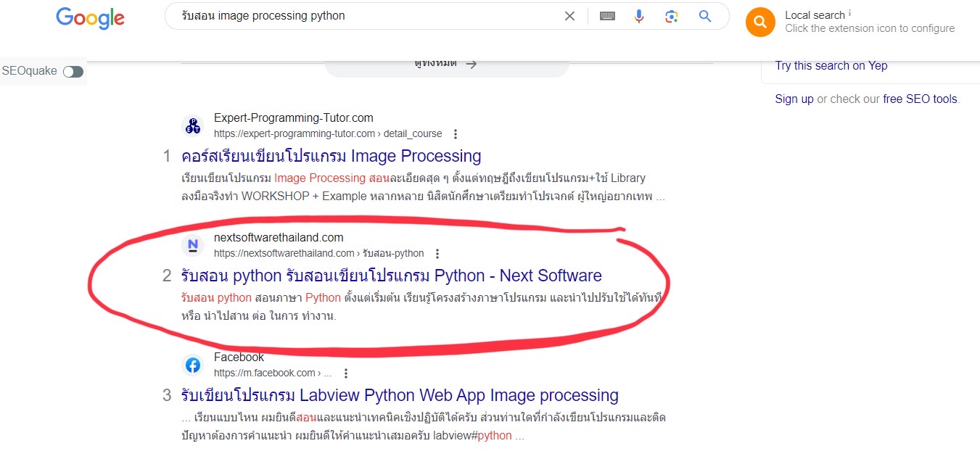Open more options for nextsoftwarethailand result
980x467 pixels.
[437, 254]
